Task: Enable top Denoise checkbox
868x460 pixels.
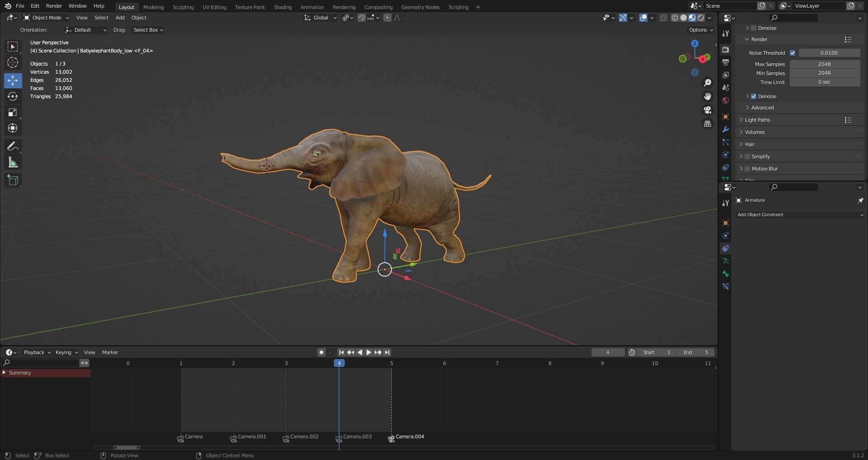Action: click(754, 28)
